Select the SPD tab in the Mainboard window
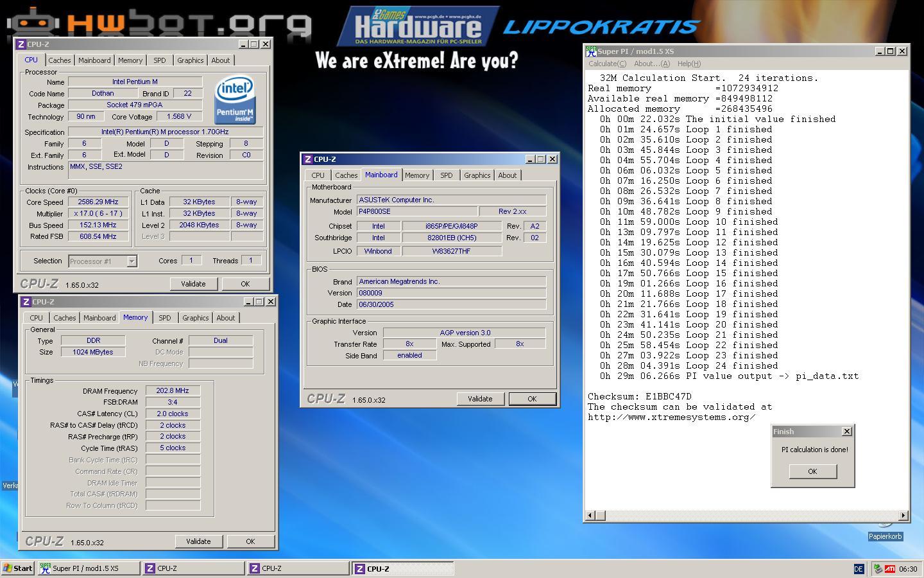Screen dimensions: 924x578 pos(447,175)
